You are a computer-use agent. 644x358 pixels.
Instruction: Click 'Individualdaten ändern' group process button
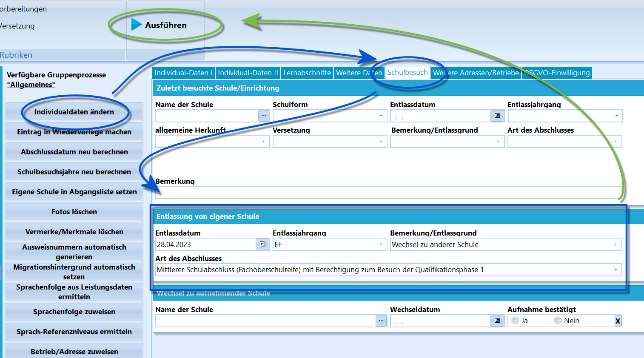[x=74, y=112]
